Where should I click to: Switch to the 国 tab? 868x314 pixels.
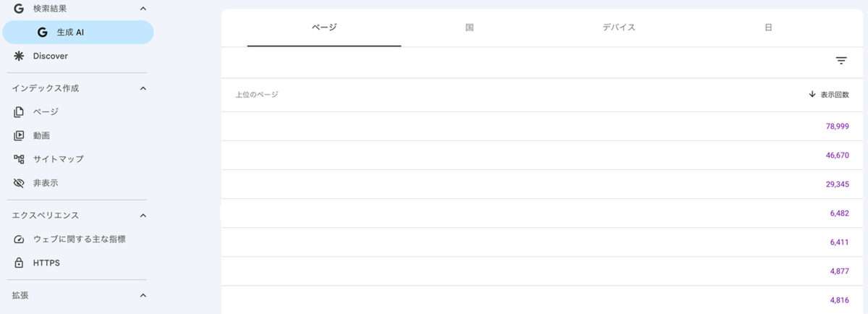(x=469, y=27)
